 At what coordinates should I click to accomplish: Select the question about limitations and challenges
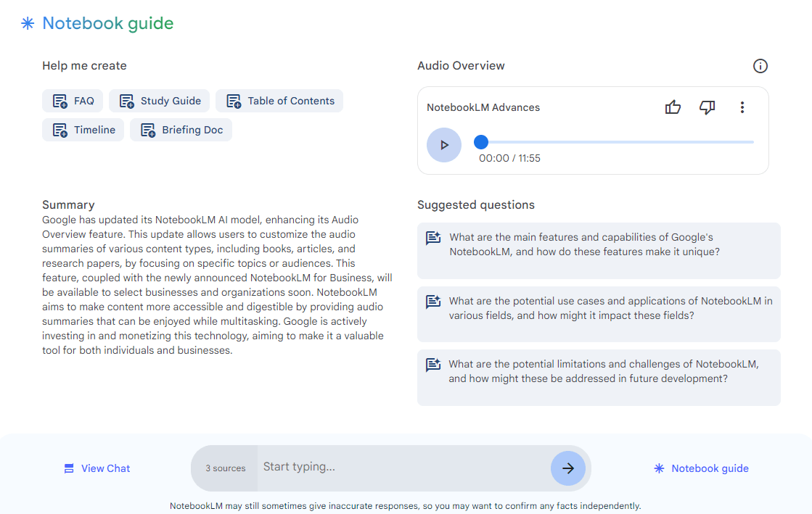599,378
